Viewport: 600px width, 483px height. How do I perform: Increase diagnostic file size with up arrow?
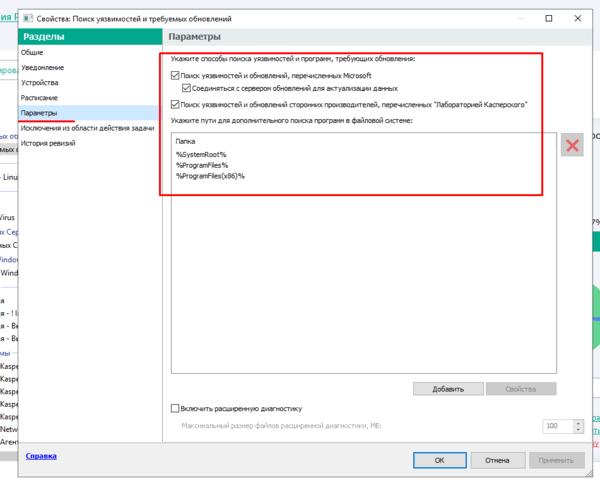[x=578, y=423]
